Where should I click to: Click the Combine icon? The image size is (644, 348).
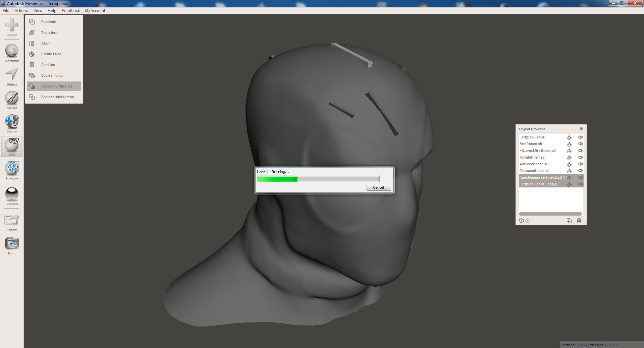coord(32,65)
